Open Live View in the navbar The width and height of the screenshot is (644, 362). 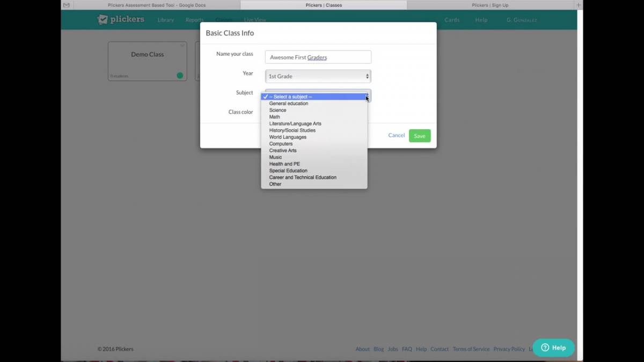pyautogui.click(x=255, y=20)
